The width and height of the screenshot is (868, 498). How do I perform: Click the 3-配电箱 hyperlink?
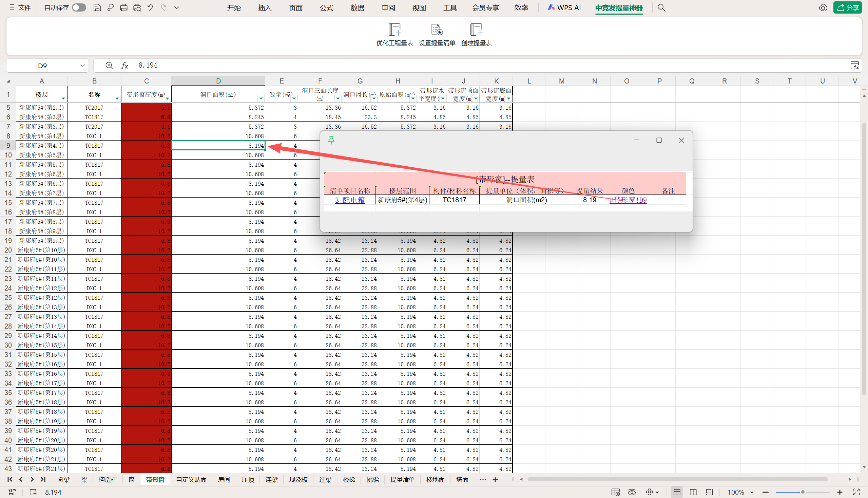350,200
